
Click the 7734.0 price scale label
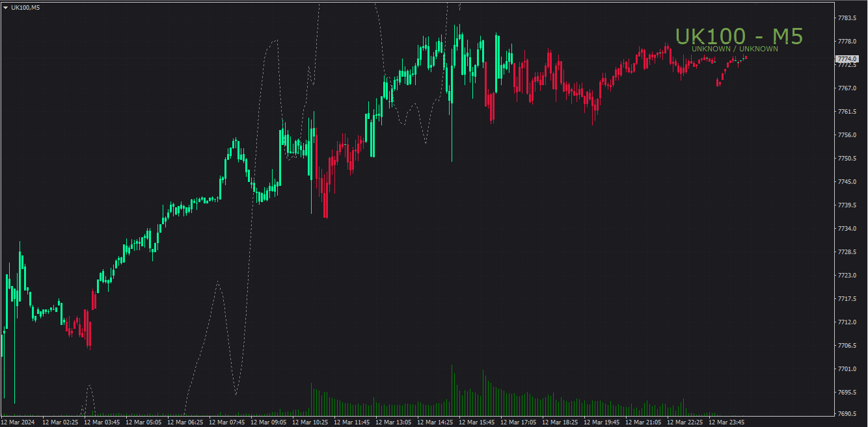(847, 228)
